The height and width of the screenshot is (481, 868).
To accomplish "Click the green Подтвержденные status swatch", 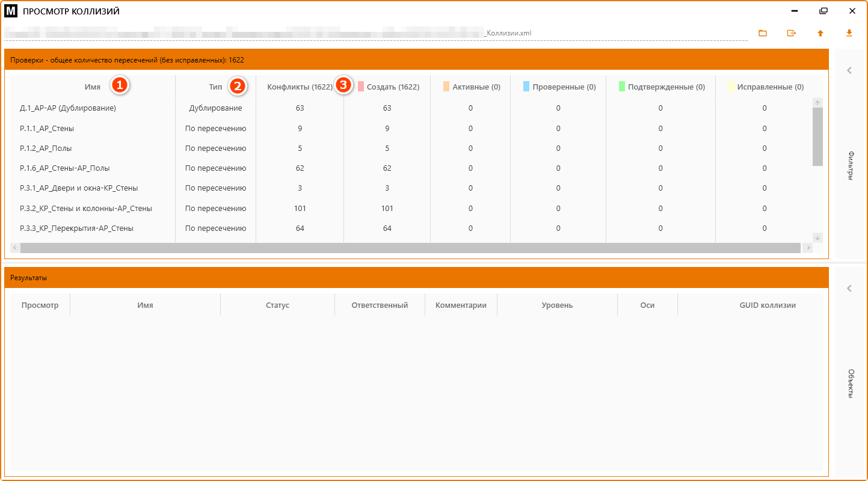I will [x=622, y=87].
